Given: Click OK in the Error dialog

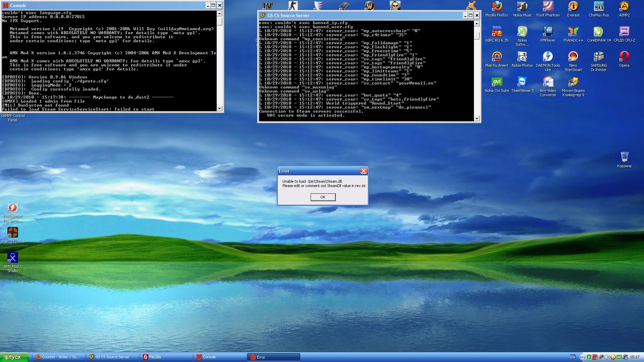Looking at the screenshot, I should pyautogui.click(x=323, y=197).
